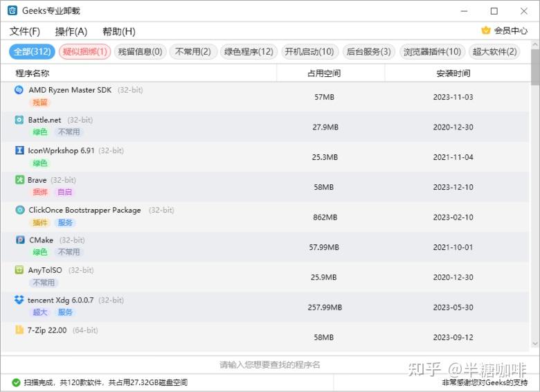540x392 pixels.
Task: Click the 服务 tag under tencent Xdg
Action: [x=65, y=312]
